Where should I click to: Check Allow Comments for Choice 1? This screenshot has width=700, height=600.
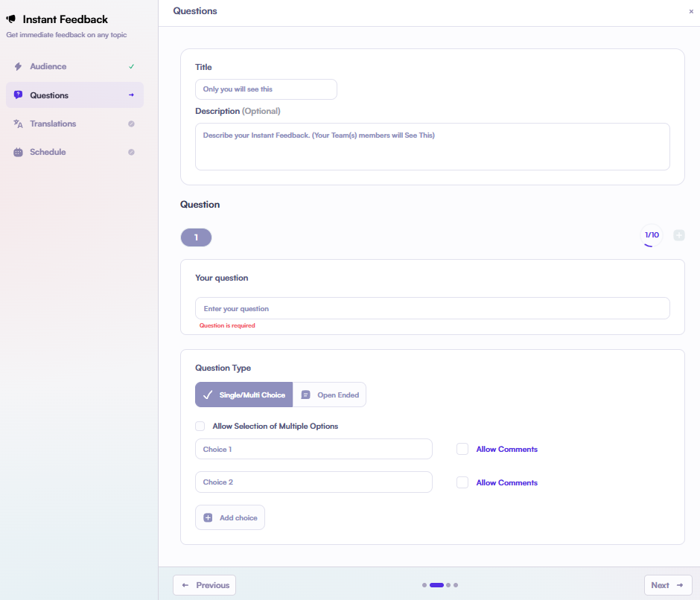pos(462,449)
